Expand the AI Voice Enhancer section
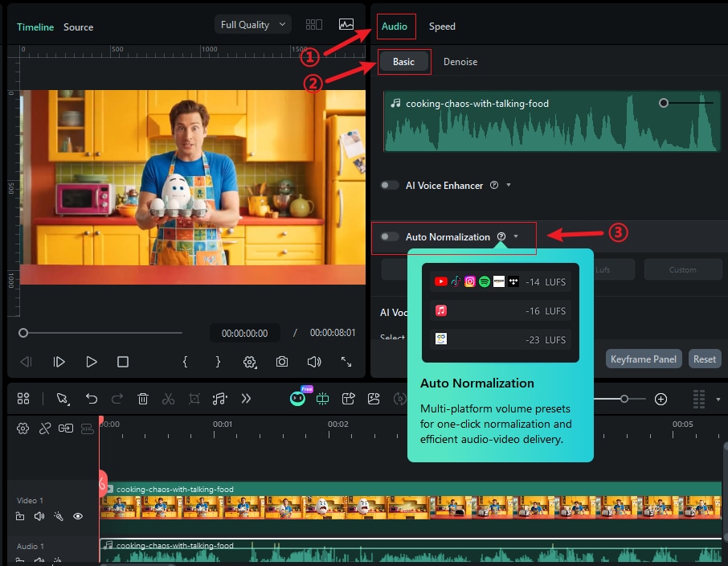Viewport: 728px width, 566px height. tap(509, 185)
